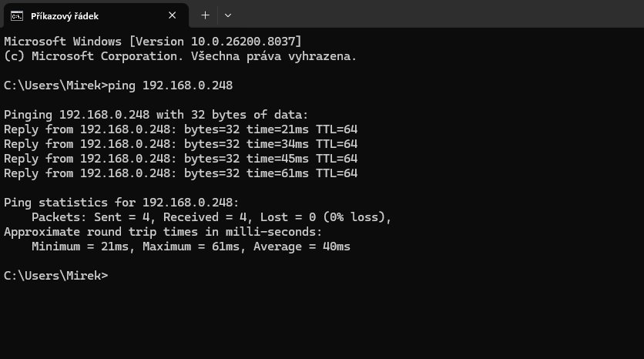This screenshot has height=359, width=644.
Task: Click the Minimum, Maximum, Average times line
Action: coord(191,246)
